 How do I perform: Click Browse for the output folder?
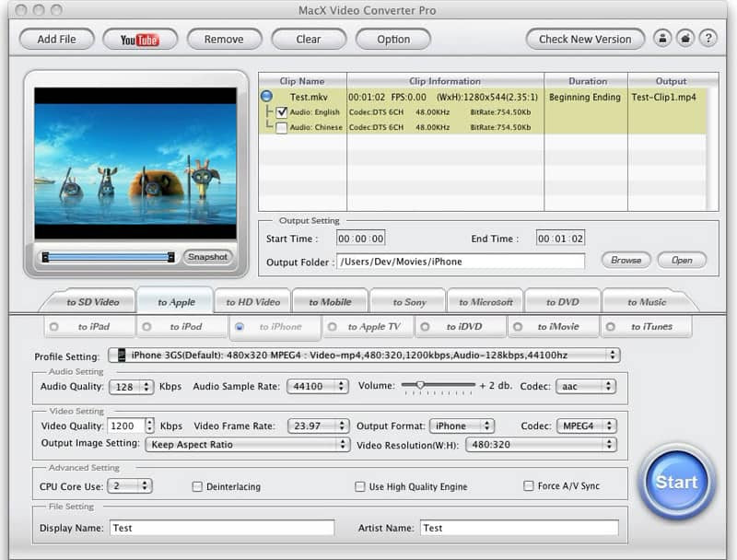point(626,261)
